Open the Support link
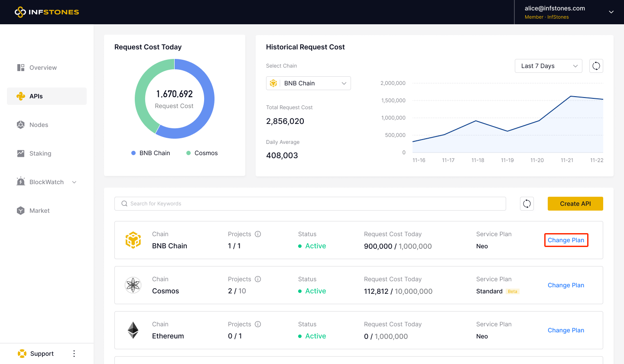624x364 pixels. point(42,354)
